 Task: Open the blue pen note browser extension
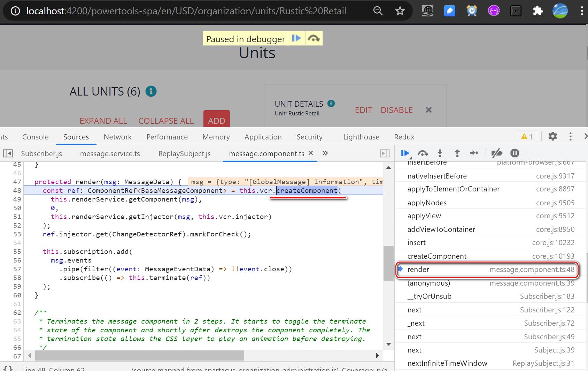pyautogui.click(x=450, y=11)
